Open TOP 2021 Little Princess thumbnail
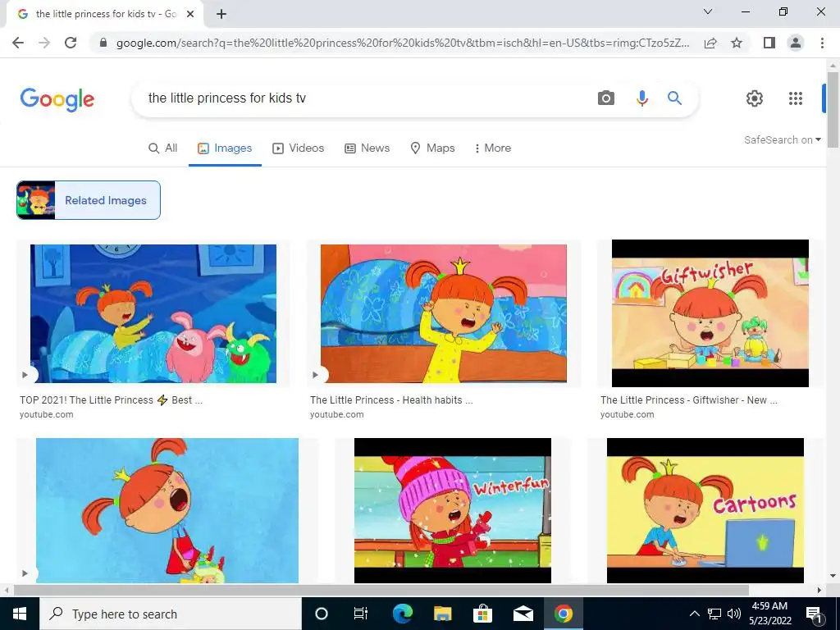The image size is (840, 630). (x=153, y=314)
